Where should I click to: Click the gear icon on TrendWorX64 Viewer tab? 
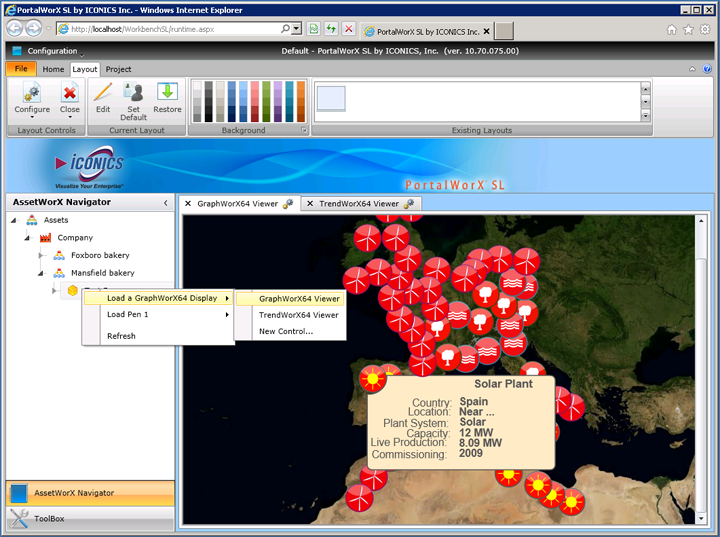tap(409, 203)
